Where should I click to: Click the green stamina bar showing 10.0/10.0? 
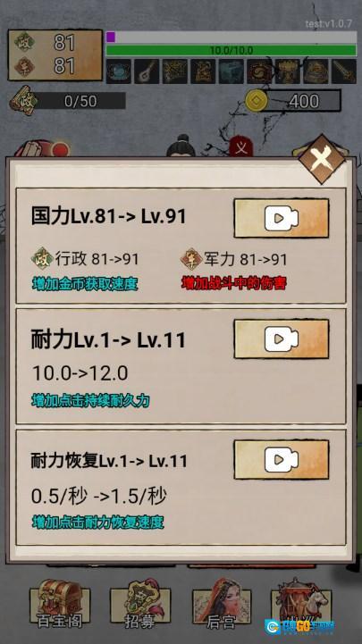click(232, 51)
